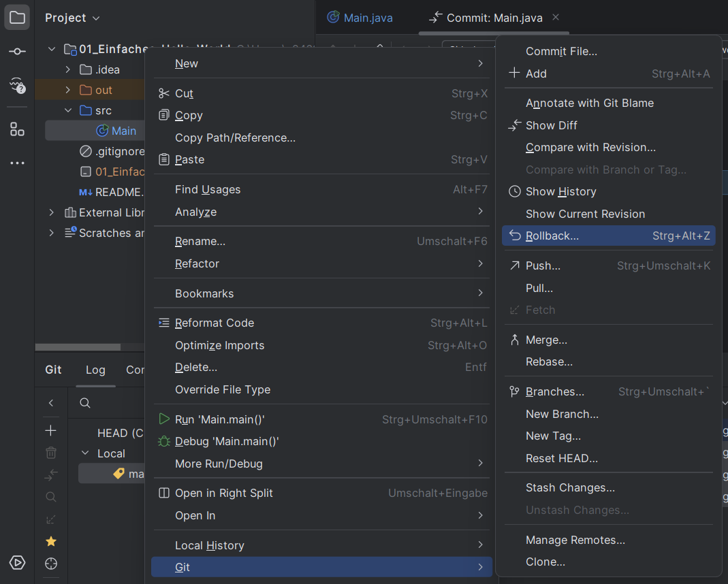
Task: Click the Debug bug icon
Action: tap(164, 441)
